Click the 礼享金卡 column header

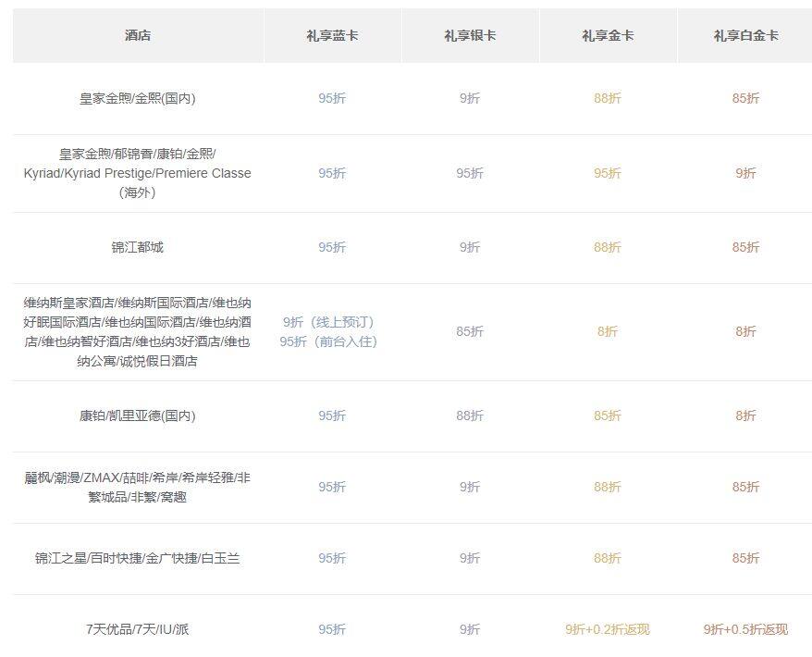pyautogui.click(x=608, y=36)
